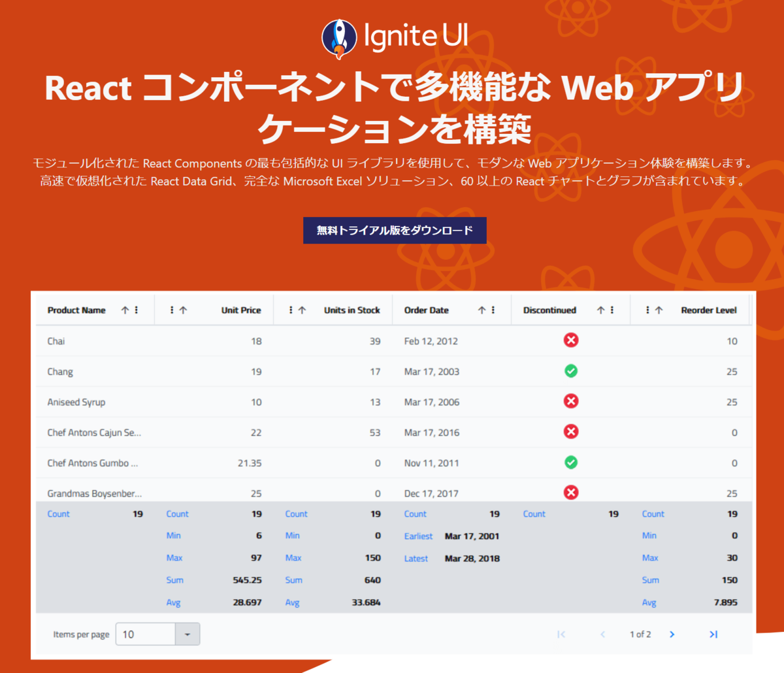
Task: Click the green check icon in the Chang row
Action: [x=571, y=371]
